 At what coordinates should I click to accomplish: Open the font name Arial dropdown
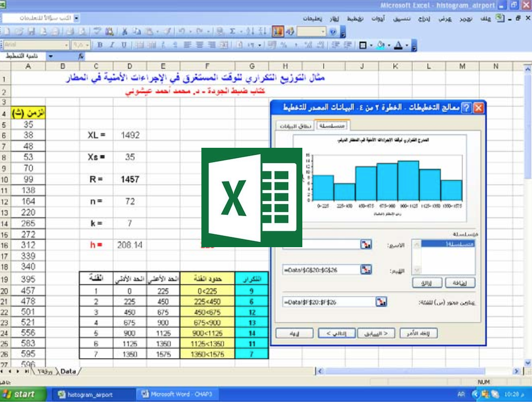66,45
